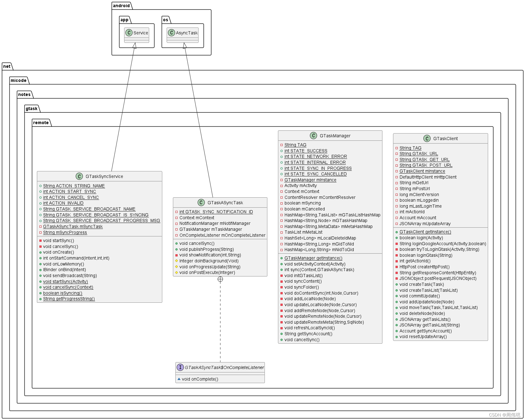This screenshot has height=420, width=525.
Task: Click the yellow diamond before Integer doInBackground(Void)
Action: (176, 261)
